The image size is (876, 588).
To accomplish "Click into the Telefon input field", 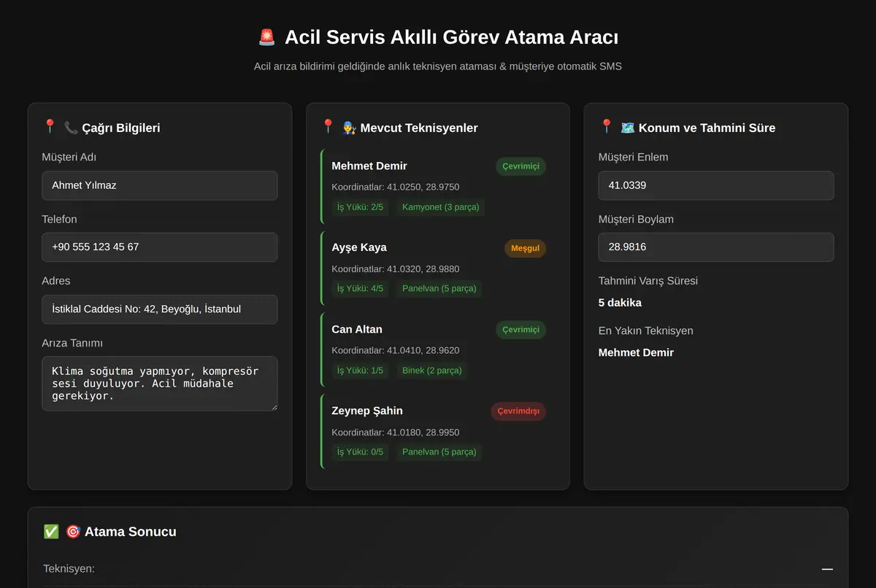I will 160,247.
